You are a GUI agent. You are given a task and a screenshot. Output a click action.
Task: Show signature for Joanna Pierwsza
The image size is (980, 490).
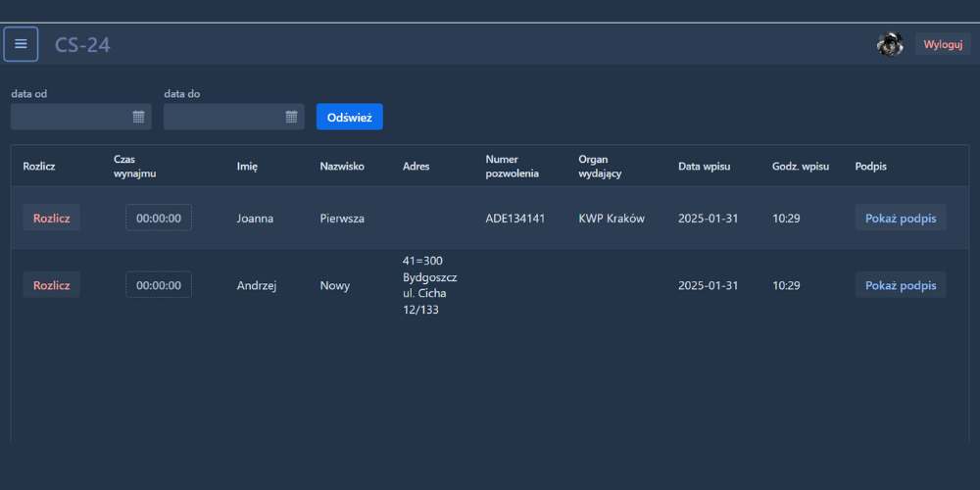[900, 218]
